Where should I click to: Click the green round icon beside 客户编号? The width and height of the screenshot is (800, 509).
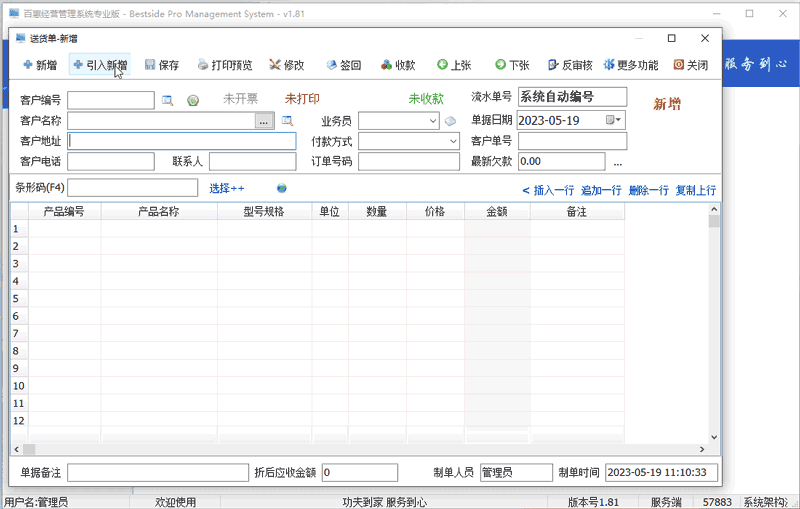193,100
